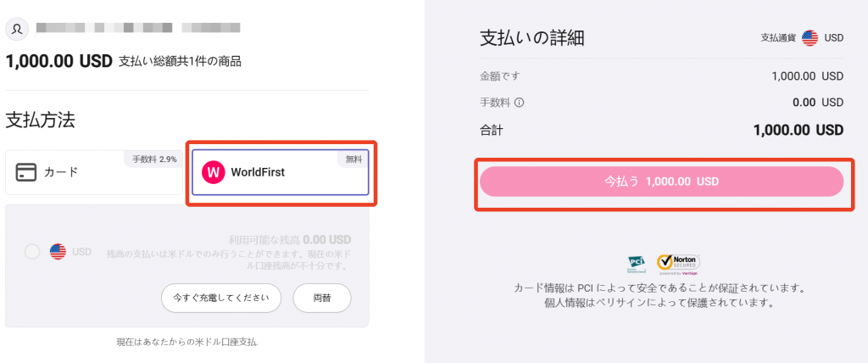This screenshot has width=868, height=363.
Task: Click the Norton Secured badge
Action: click(678, 265)
